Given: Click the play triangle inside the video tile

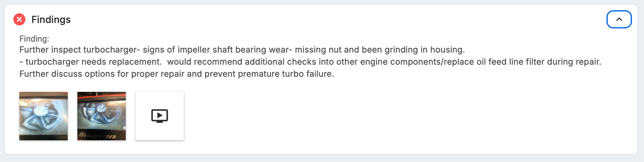Looking at the screenshot, I should click(160, 115).
